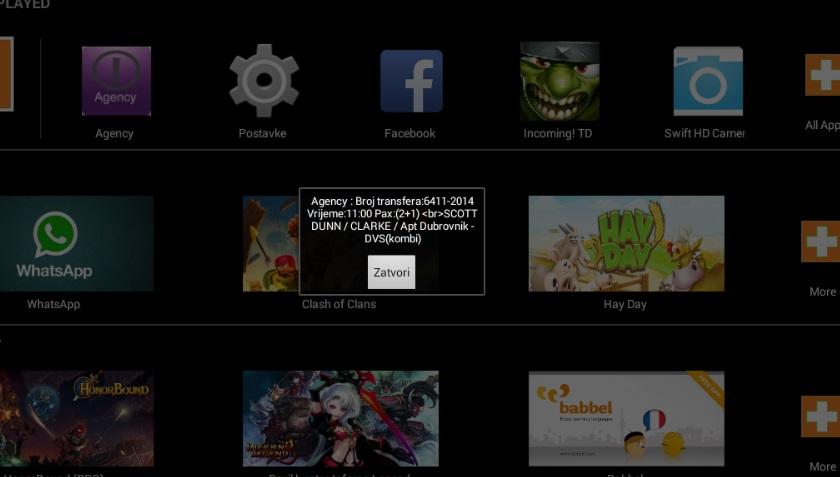Click the Agency text label
Image resolution: width=840 pixels, height=477 pixels.
point(114,133)
